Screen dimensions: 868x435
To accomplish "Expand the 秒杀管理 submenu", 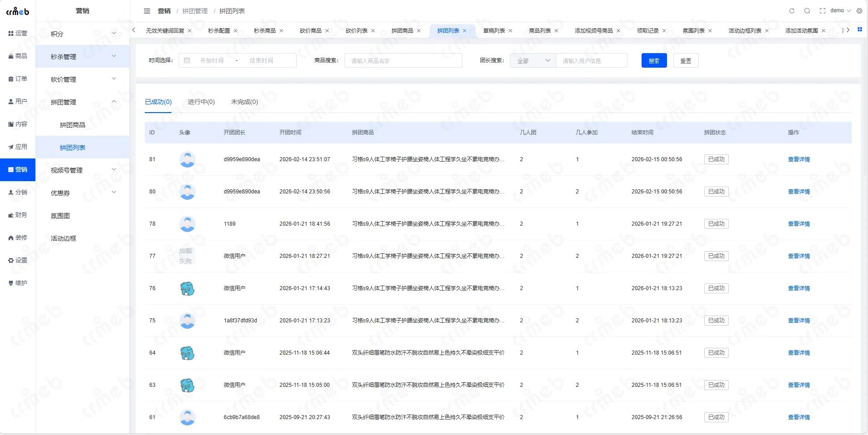I will coord(83,56).
